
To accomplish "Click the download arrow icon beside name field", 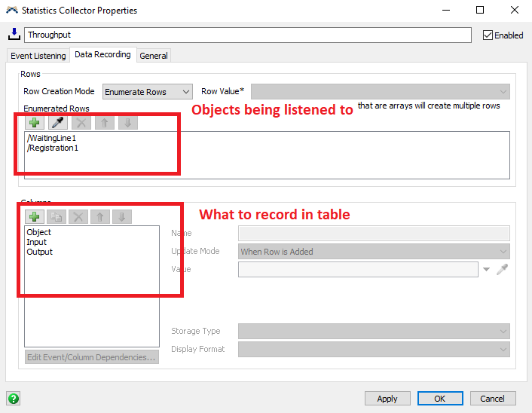I will click(14, 34).
